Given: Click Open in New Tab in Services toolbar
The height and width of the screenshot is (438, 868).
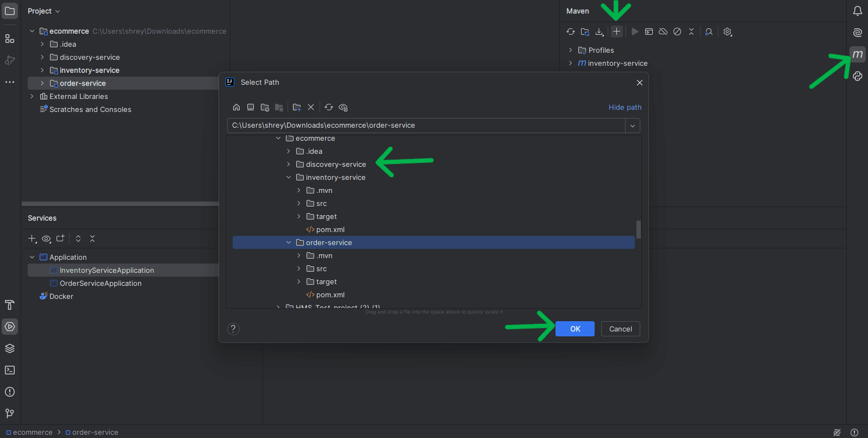Looking at the screenshot, I should click(x=60, y=239).
